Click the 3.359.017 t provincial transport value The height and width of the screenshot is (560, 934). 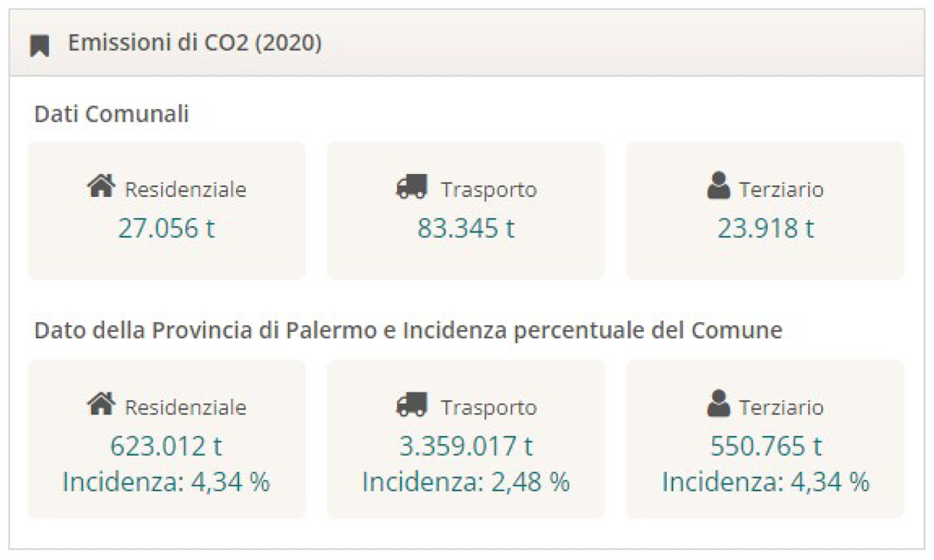point(465,446)
